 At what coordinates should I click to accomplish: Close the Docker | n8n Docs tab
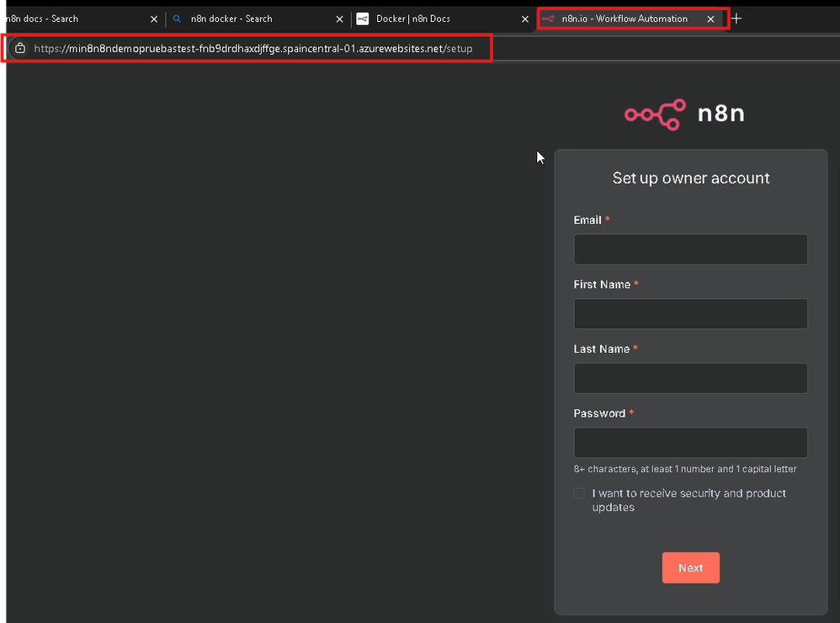[525, 19]
